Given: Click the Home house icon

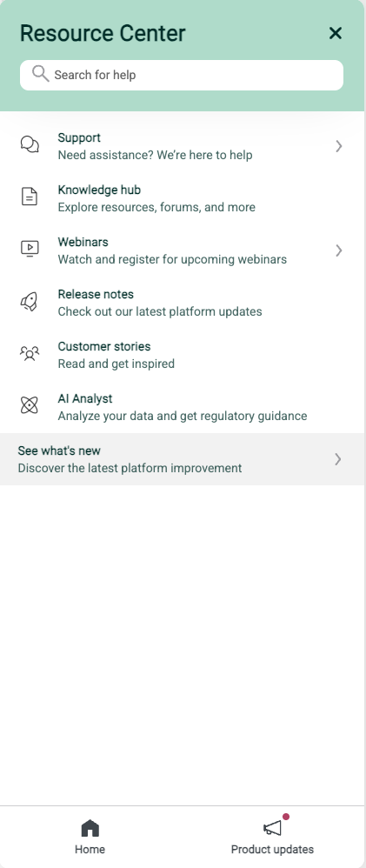Looking at the screenshot, I should [90, 828].
